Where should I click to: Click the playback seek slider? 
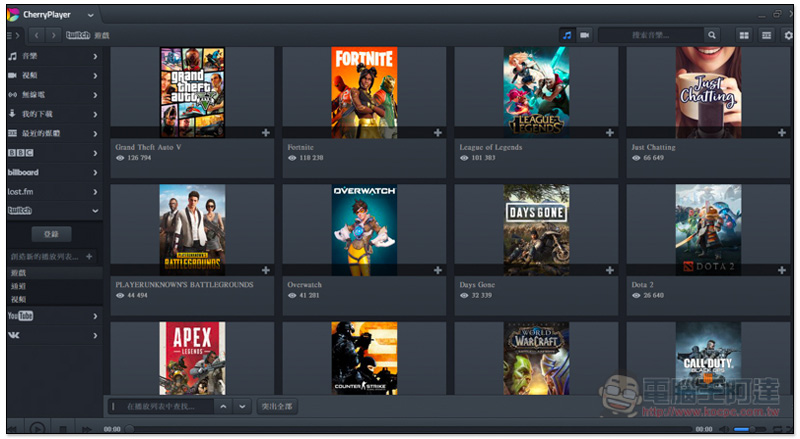click(x=400, y=429)
